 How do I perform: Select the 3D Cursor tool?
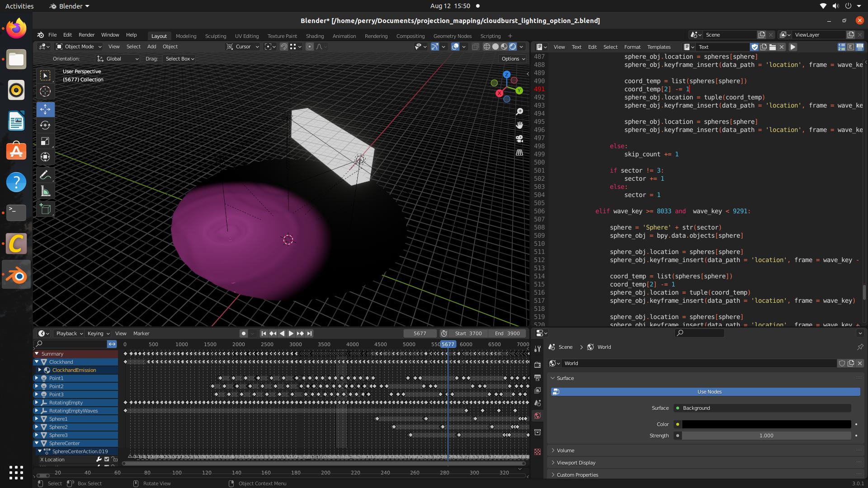tap(45, 91)
